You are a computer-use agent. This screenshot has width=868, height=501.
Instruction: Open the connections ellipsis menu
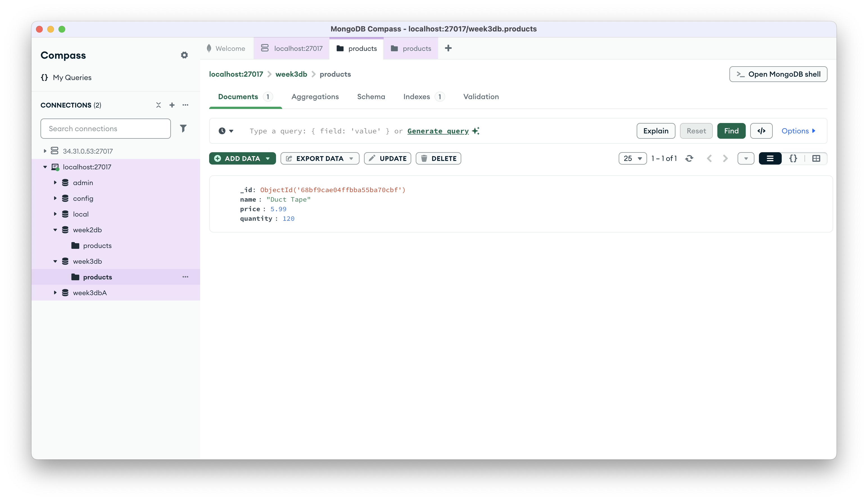(185, 105)
